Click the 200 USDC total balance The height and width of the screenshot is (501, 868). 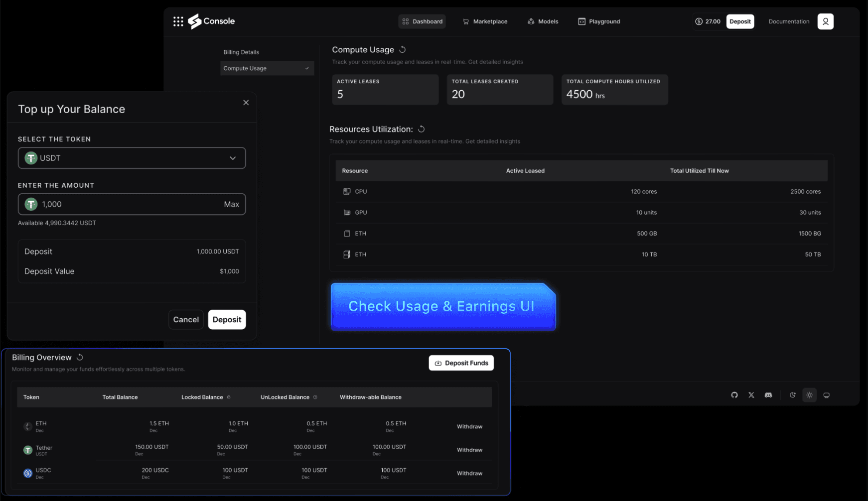pyautogui.click(x=155, y=470)
